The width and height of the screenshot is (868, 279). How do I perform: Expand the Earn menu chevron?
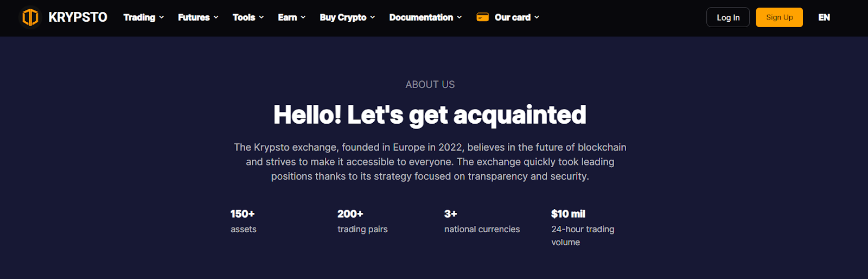(x=303, y=17)
